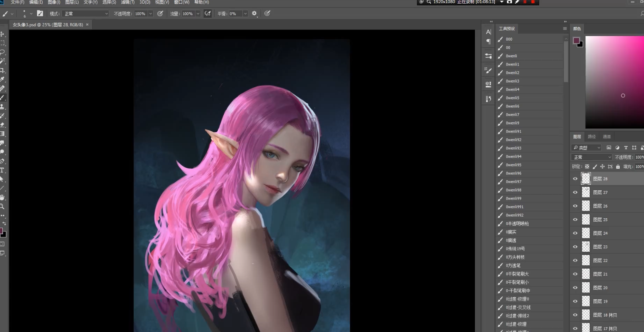The image size is (644, 332).
Task: Open the 滤镜(T) menu
Action: (x=128, y=2)
